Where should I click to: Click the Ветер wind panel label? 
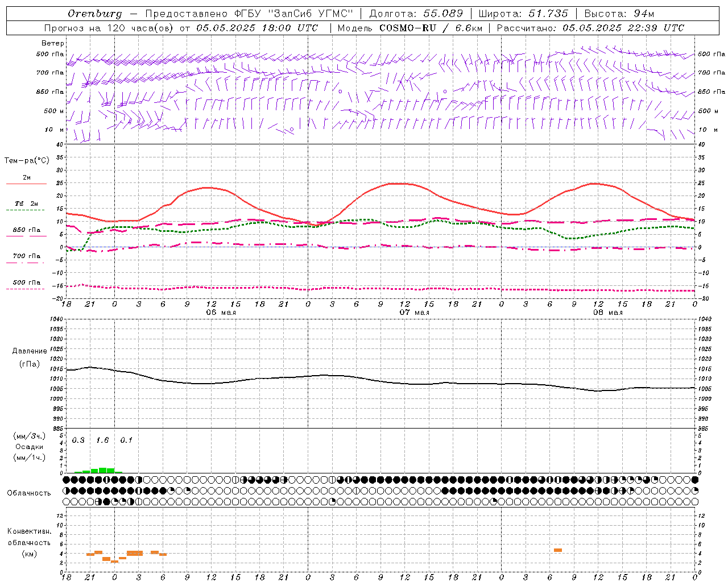[x=53, y=43]
